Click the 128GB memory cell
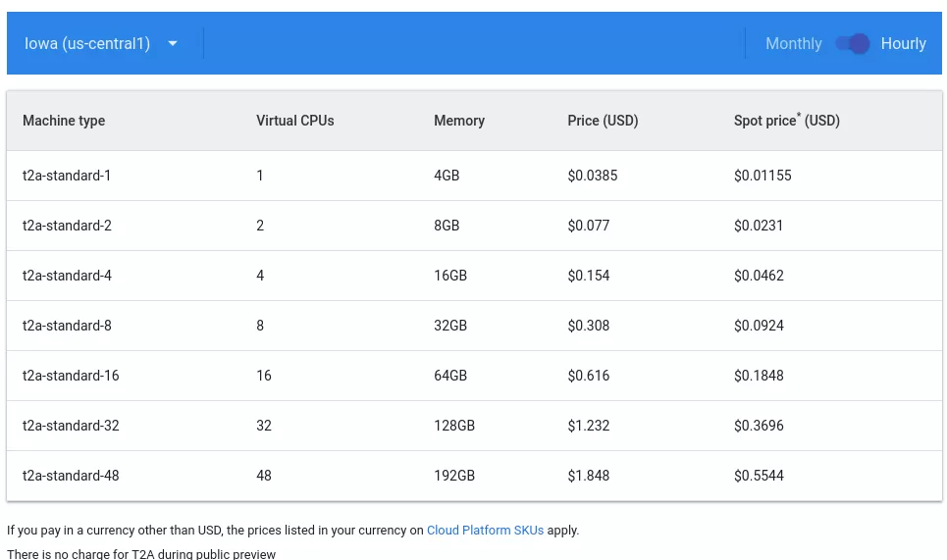 454,426
